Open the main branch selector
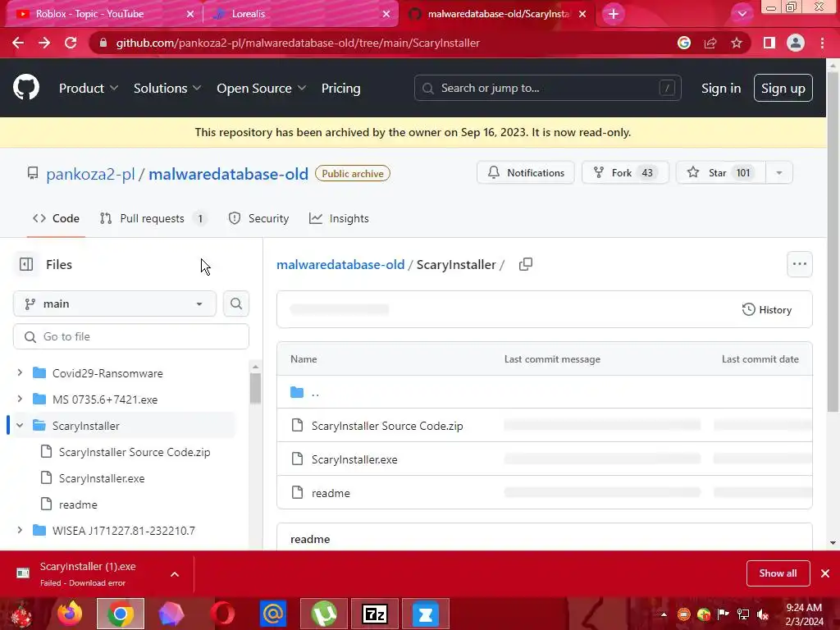The image size is (840, 630). pos(115,304)
